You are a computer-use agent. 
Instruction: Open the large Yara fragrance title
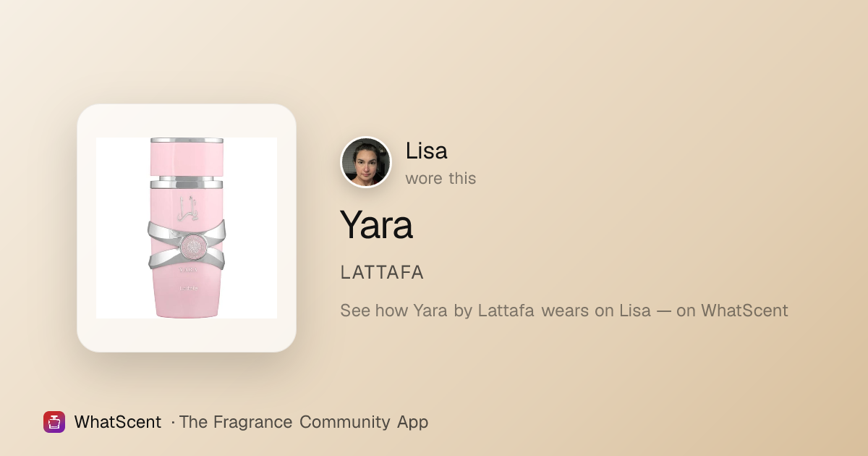tap(376, 224)
